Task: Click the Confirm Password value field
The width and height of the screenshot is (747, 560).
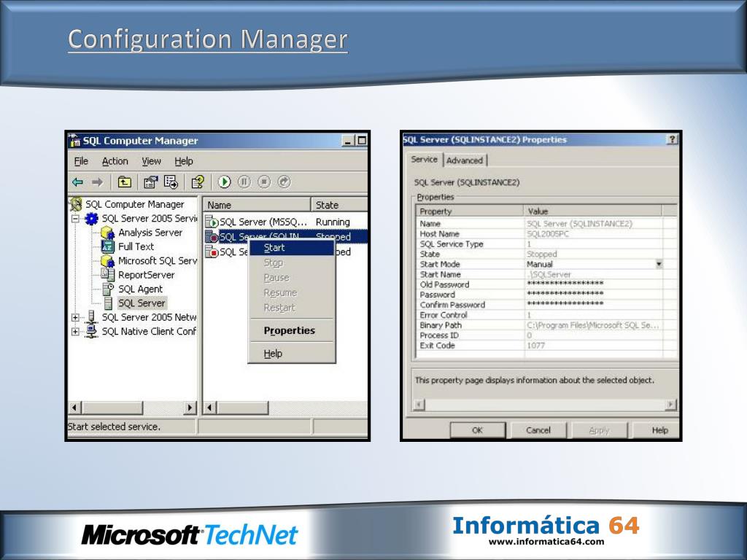Action: 594,305
